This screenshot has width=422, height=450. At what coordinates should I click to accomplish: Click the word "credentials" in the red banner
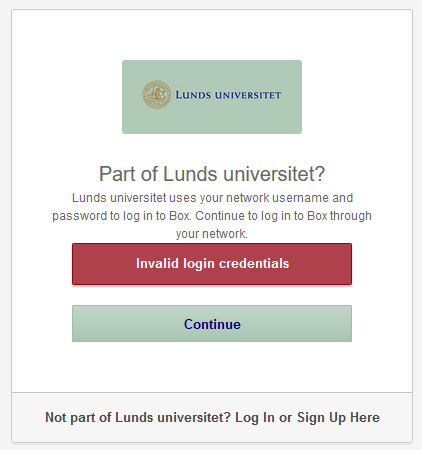(x=254, y=263)
